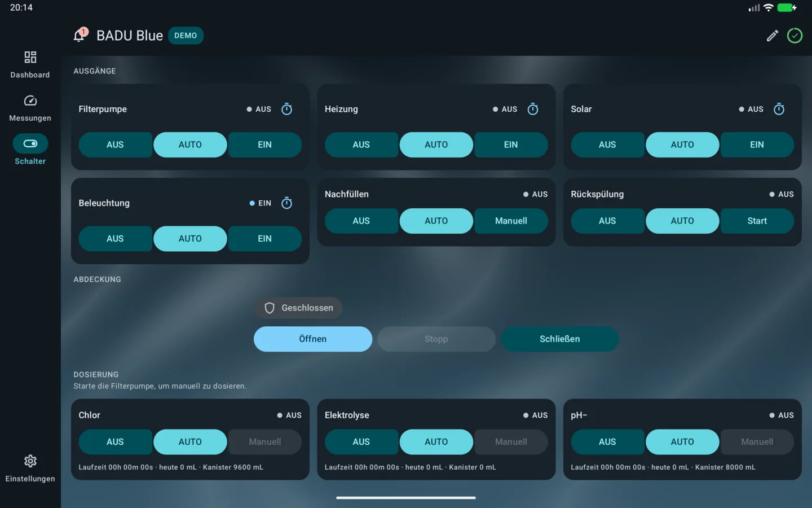Set Beleuchtung to AUTO
Image resolution: width=812 pixels, height=508 pixels.
coord(190,239)
